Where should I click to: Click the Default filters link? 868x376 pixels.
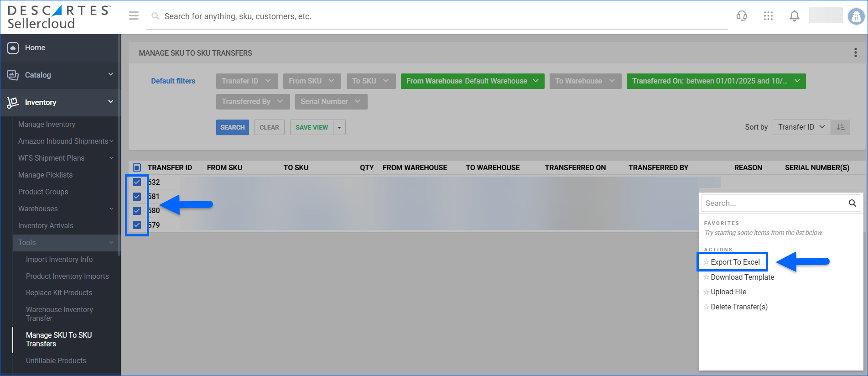(173, 81)
